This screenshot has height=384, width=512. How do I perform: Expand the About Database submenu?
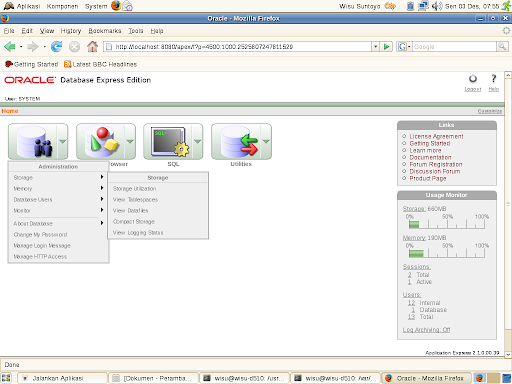coord(58,223)
